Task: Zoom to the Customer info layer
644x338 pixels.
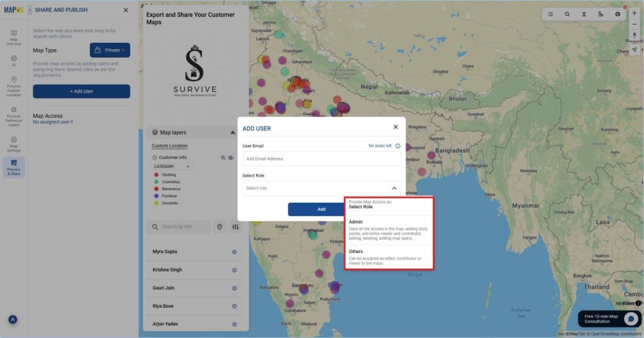Action: (223, 157)
